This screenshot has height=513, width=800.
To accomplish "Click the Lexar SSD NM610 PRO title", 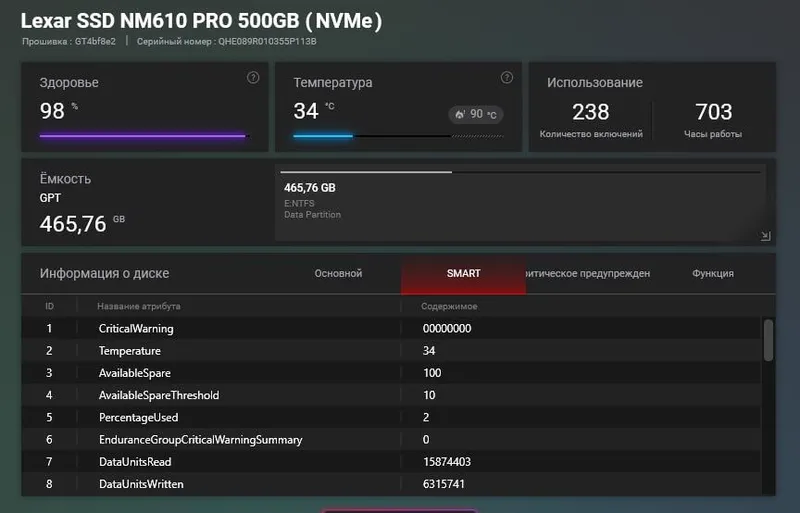I will point(202,21).
